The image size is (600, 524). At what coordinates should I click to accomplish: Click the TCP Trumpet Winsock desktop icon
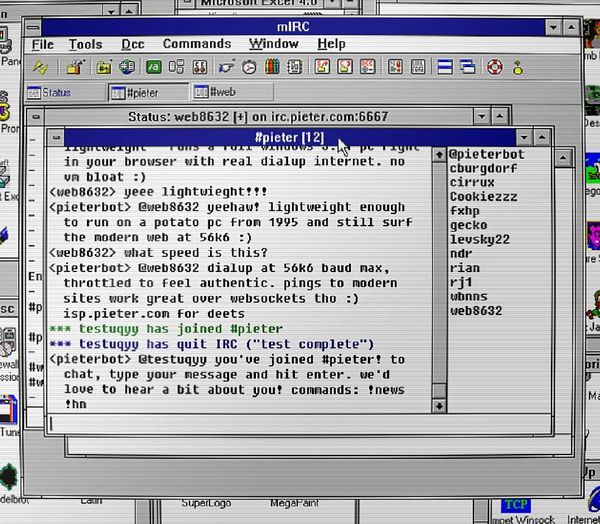[515, 505]
